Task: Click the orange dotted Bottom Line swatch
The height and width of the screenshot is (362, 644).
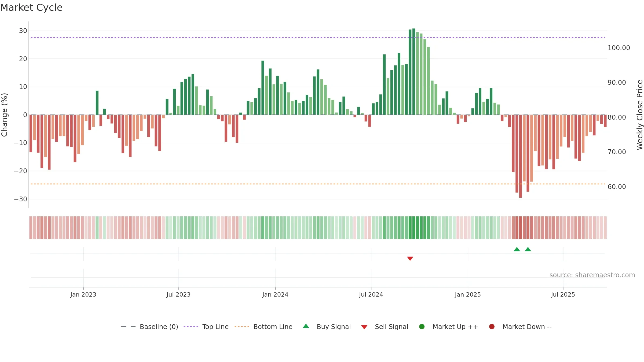Action: tap(242, 327)
